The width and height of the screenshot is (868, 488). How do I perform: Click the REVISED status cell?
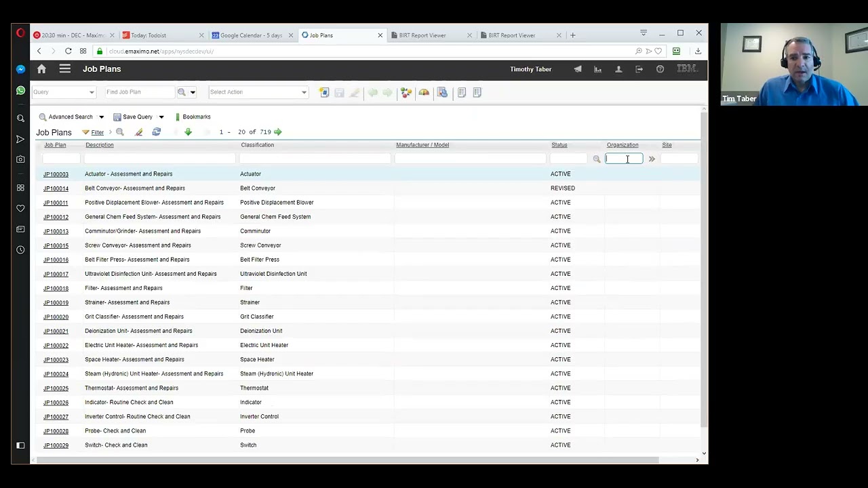563,188
